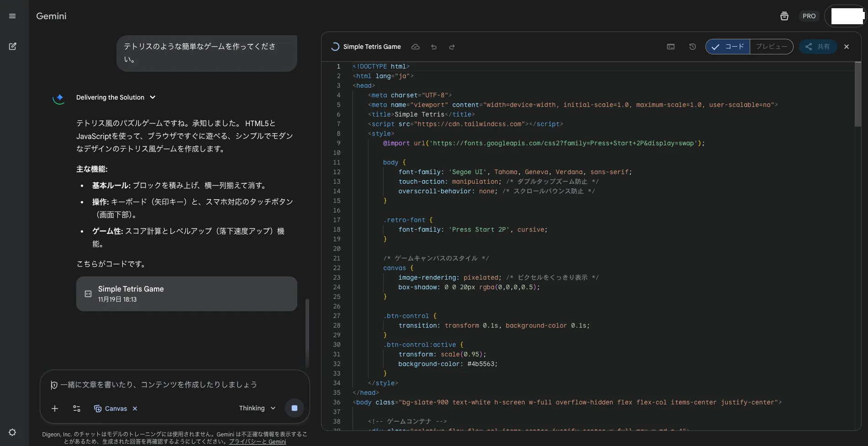Open settings gear in the sidebar
Screen dimensions: 868x446
(x=12, y=432)
